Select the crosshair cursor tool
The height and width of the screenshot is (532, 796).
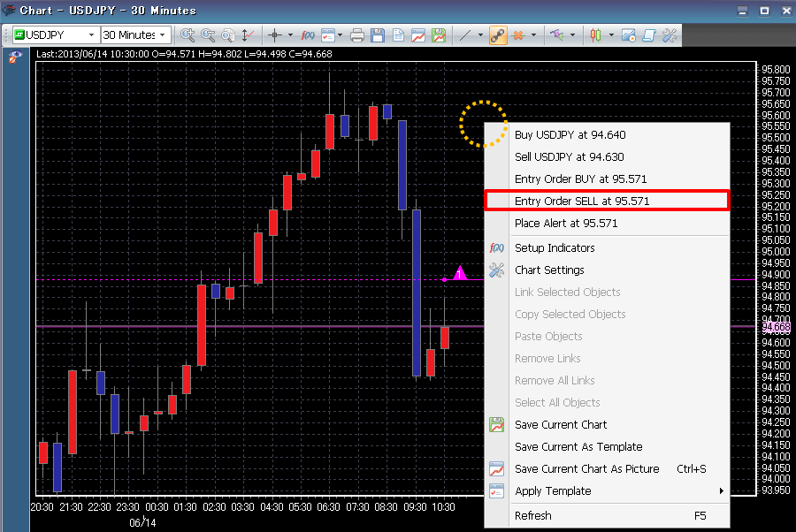click(275, 35)
